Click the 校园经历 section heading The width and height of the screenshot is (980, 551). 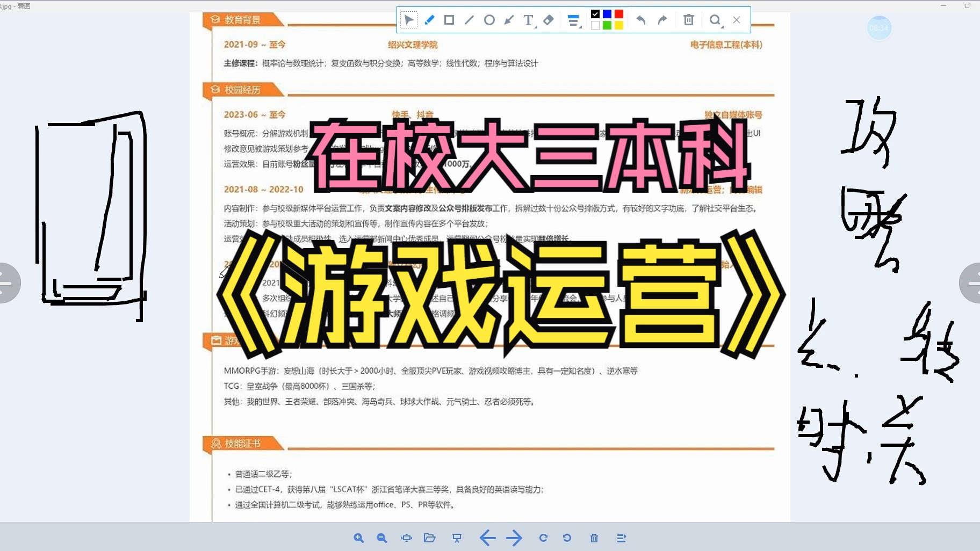[x=242, y=90]
